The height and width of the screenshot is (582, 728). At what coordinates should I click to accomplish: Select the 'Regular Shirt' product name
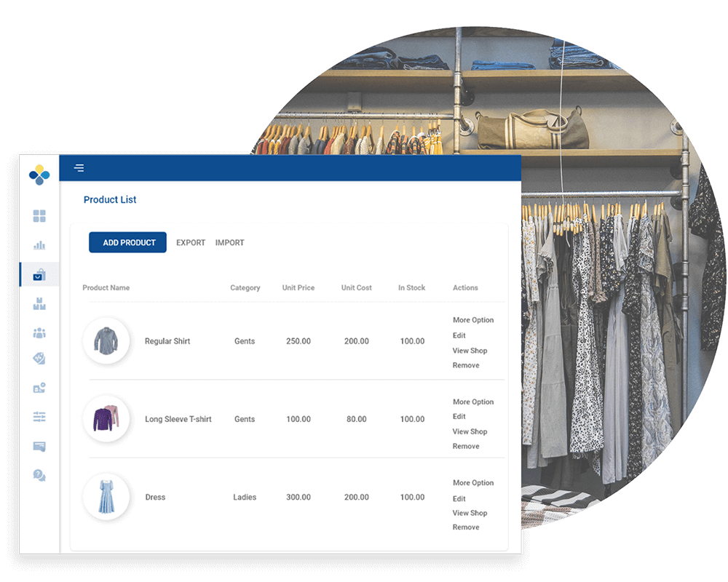(x=167, y=341)
